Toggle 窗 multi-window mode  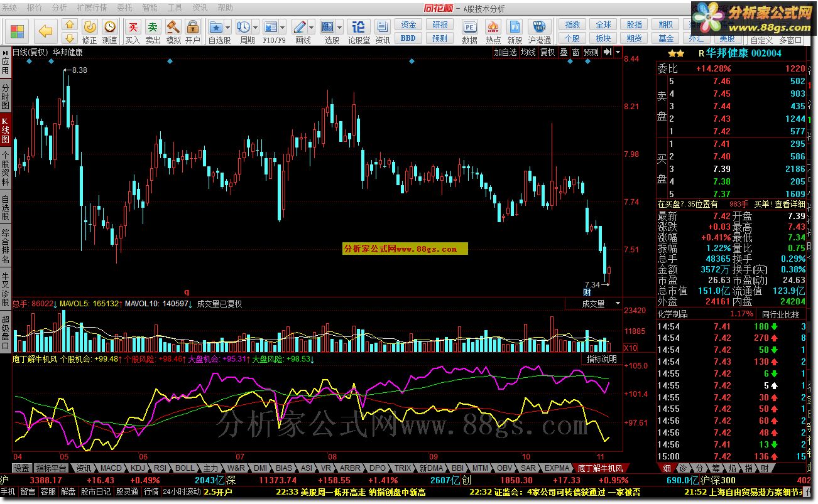[575, 53]
